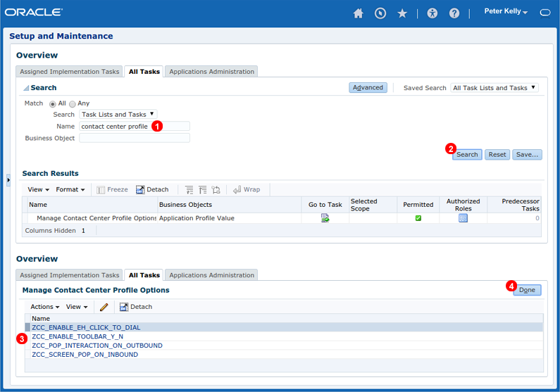The image size is (560, 392).
Task: Click the Predecessor Tasks value 0
Action: (x=537, y=218)
